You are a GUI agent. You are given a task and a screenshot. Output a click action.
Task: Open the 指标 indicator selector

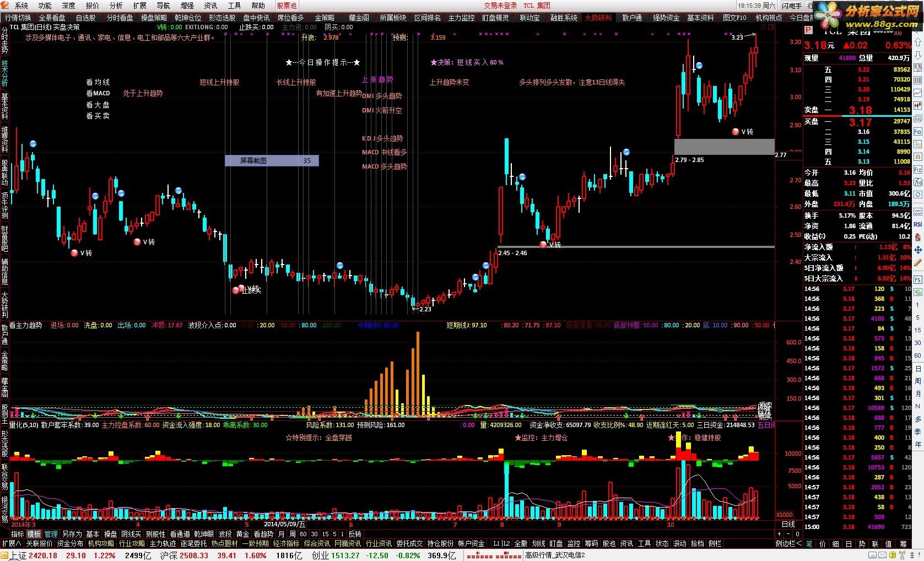(x=18, y=534)
